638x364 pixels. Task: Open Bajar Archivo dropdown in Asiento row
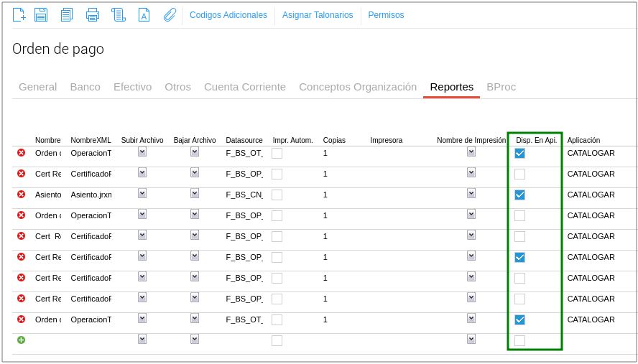click(195, 194)
